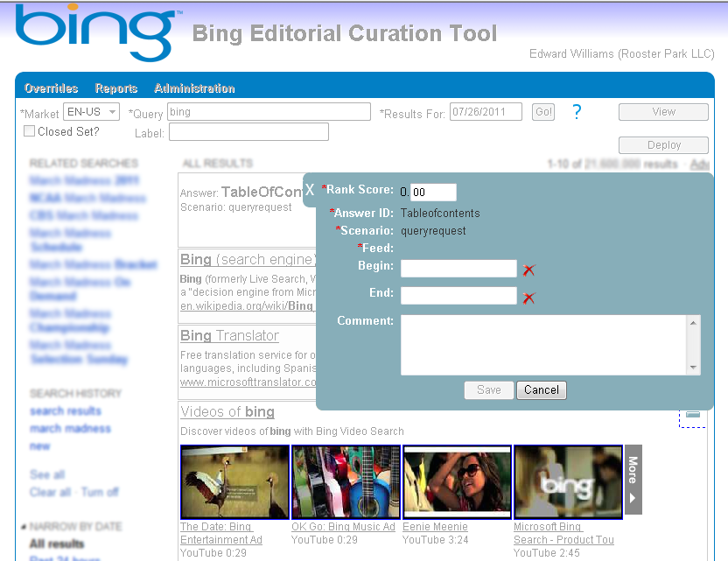Click the View button
This screenshot has height=561, width=728.
point(663,112)
